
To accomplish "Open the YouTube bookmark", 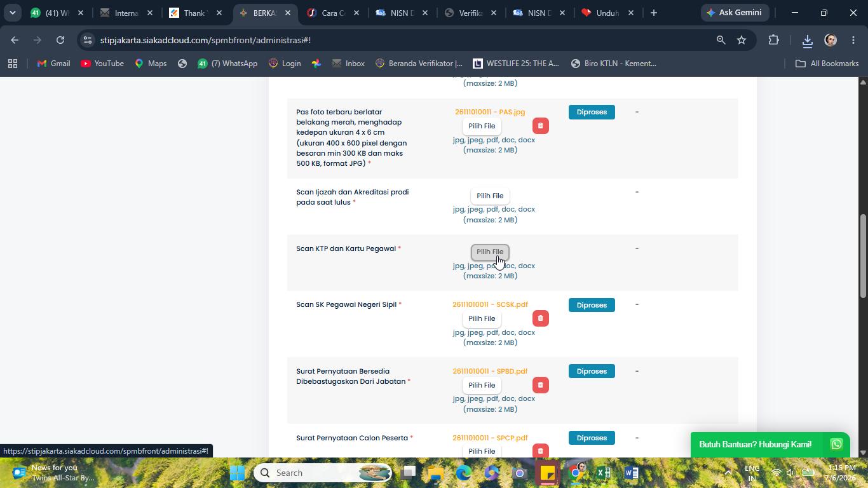I will pyautogui.click(x=102, y=64).
